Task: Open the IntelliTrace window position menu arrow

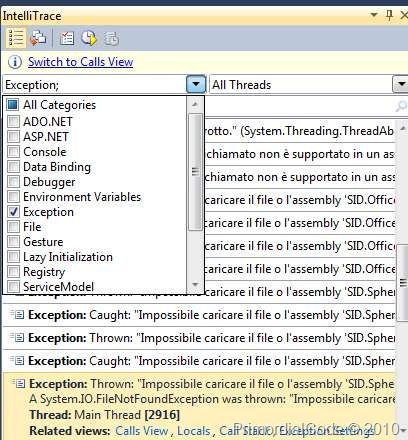Action: click(374, 15)
